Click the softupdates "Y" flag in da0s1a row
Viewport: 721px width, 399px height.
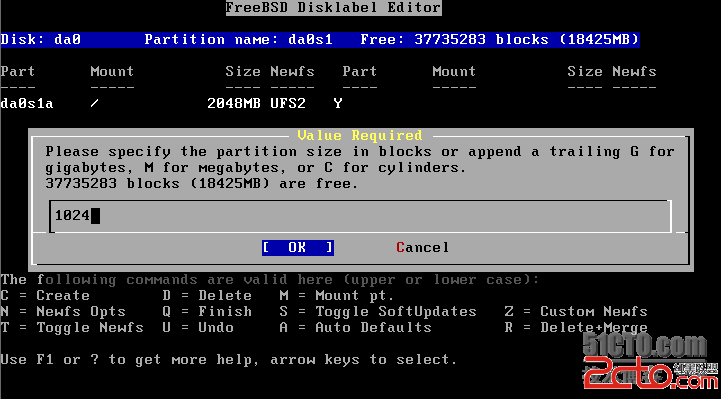(x=338, y=103)
